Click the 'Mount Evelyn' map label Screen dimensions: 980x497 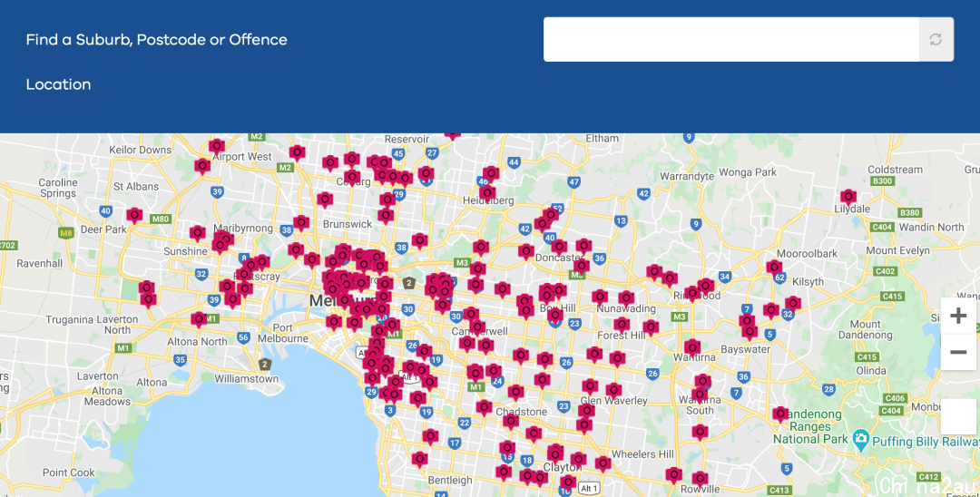point(897,250)
